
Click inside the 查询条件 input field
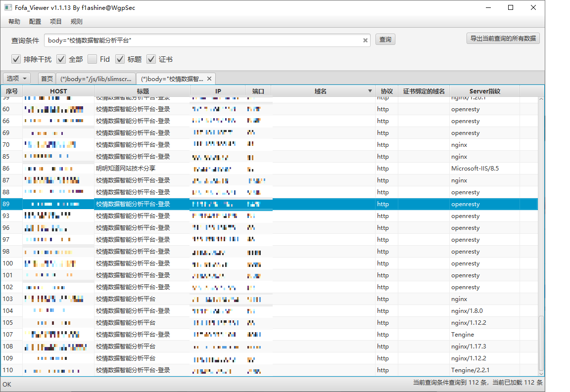coord(203,41)
